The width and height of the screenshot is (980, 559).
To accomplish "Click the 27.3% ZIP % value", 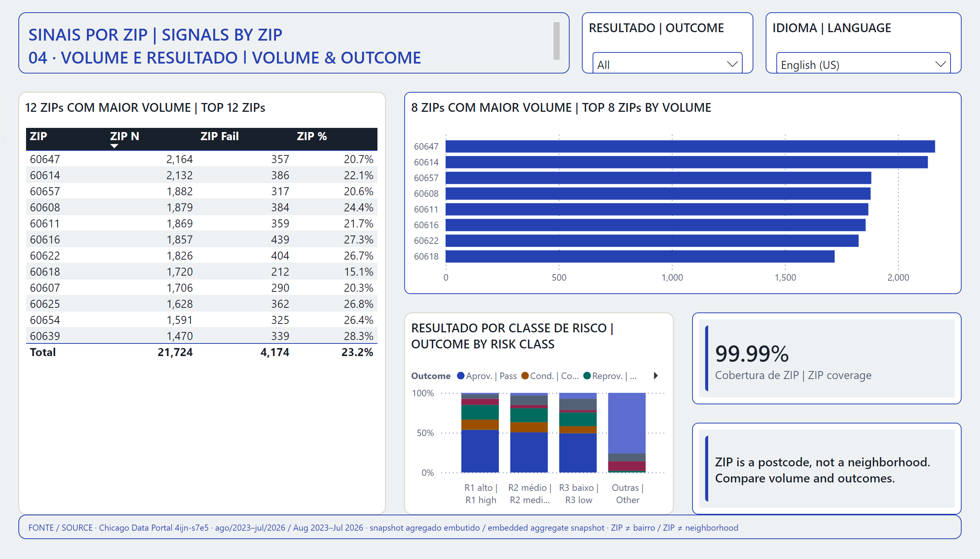I will (x=359, y=240).
